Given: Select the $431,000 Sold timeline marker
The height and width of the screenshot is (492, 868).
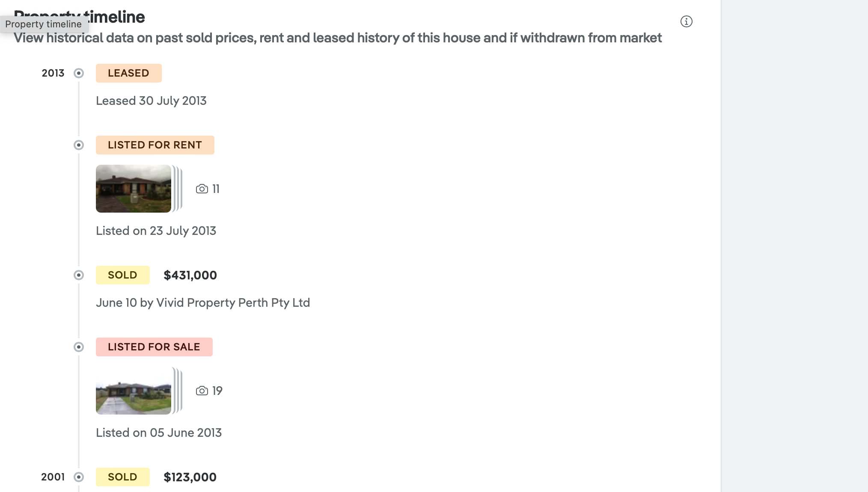Looking at the screenshot, I should [x=79, y=275].
